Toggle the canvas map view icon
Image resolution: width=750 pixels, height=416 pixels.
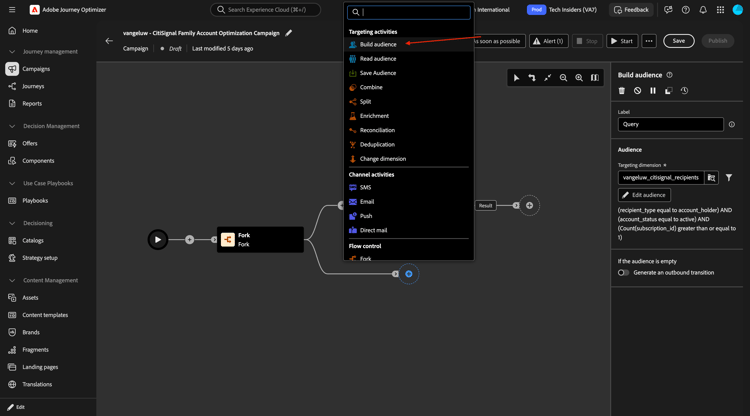tap(595, 77)
